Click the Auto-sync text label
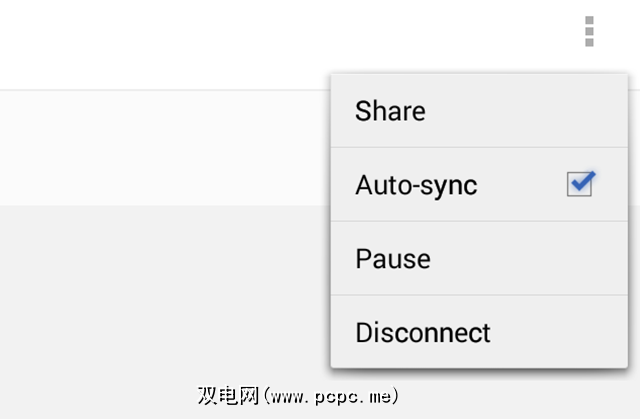640x419 pixels. (x=416, y=185)
